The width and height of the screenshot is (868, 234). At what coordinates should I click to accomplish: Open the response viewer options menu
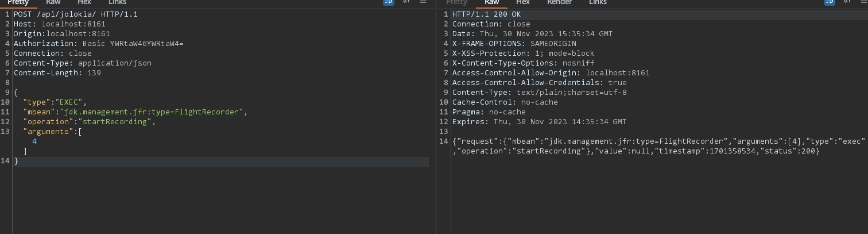pyautogui.click(x=862, y=2)
